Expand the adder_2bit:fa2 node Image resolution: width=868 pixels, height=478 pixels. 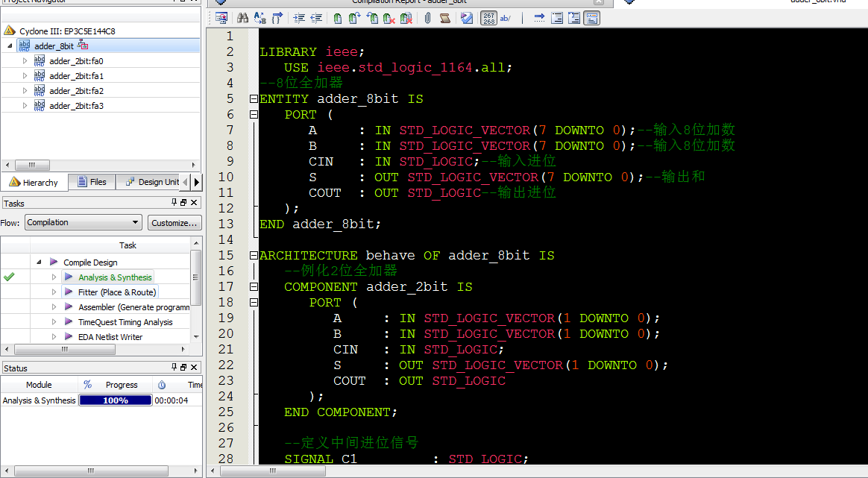pos(25,91)
